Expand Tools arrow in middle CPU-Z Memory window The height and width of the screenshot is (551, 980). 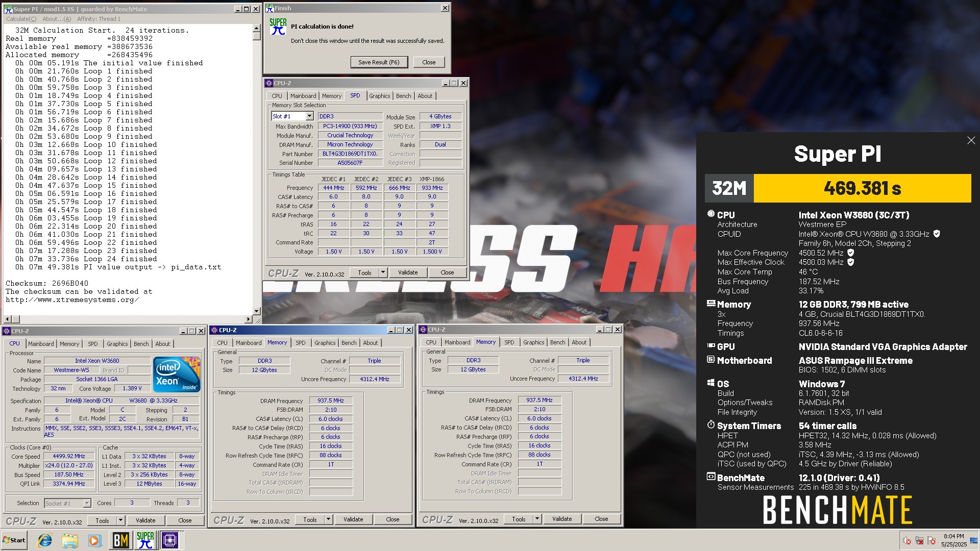pos(328,519)
